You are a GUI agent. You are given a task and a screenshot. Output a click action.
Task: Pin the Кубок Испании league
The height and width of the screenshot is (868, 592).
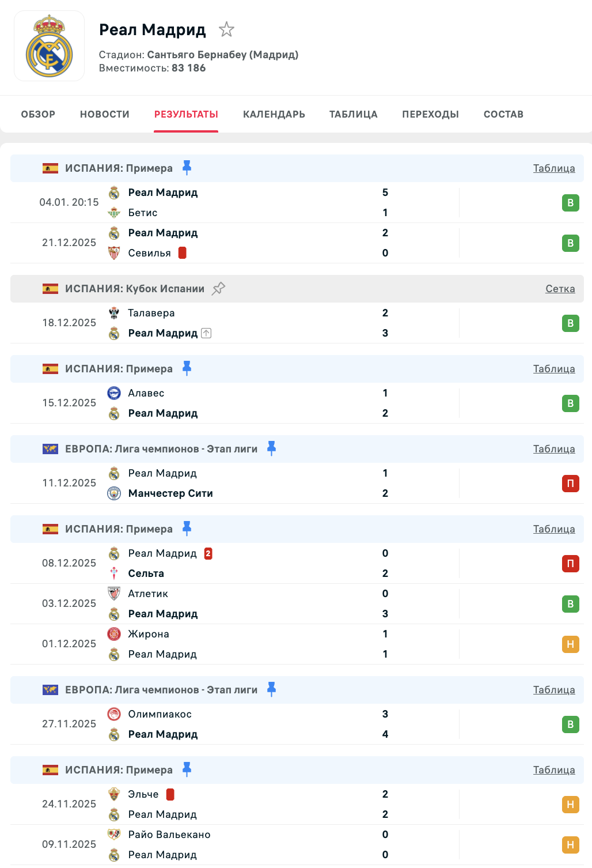(x=218, y=289)
